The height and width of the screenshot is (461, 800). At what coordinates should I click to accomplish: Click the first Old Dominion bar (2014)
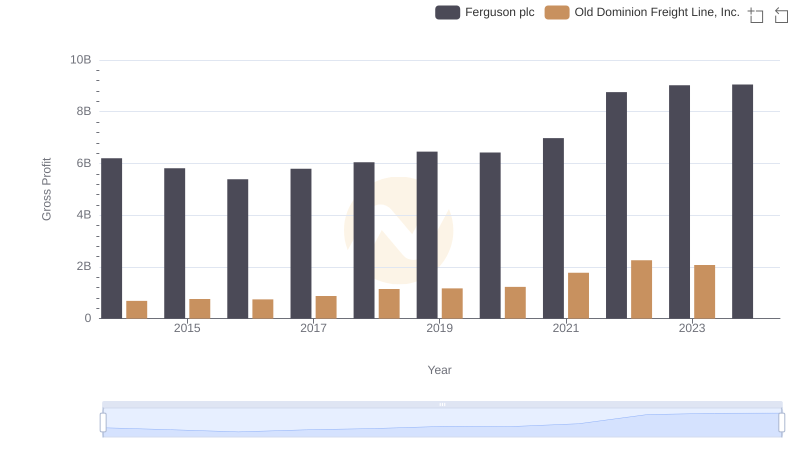(137, 310)
